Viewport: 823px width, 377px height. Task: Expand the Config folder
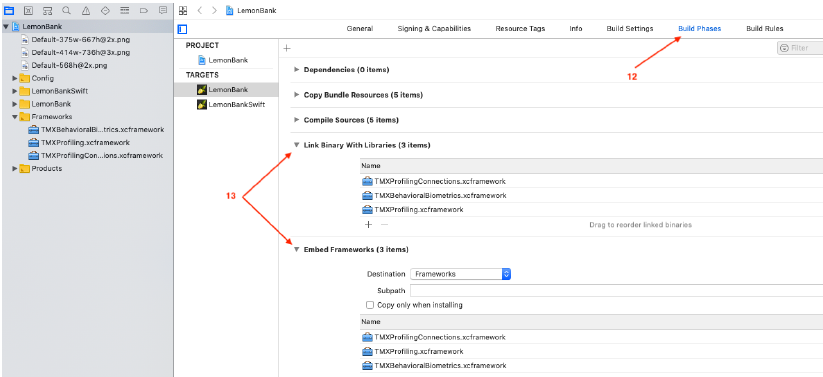pos(15,78)
